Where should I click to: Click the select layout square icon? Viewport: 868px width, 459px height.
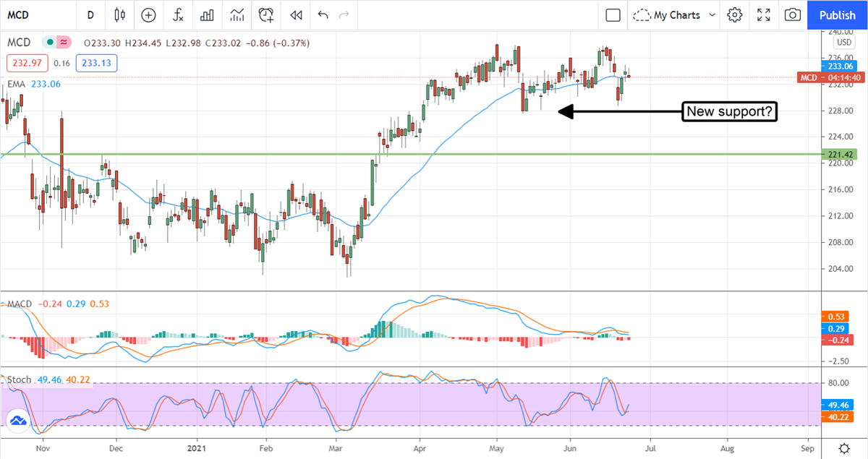pos(613,14)
